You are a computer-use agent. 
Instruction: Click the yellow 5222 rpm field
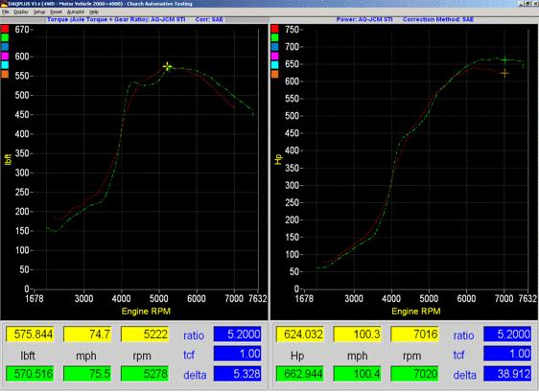pyautogui.click(x=145, y=334)
